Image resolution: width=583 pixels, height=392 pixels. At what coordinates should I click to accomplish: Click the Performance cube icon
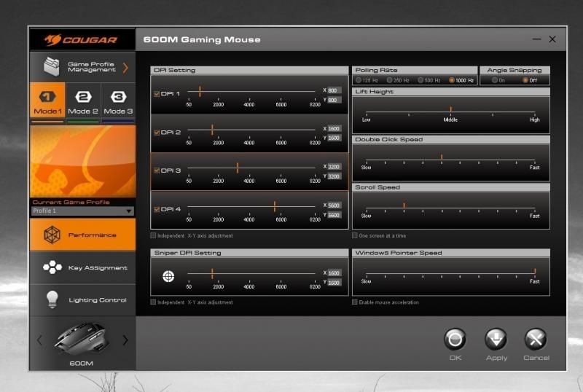point(52,235)
